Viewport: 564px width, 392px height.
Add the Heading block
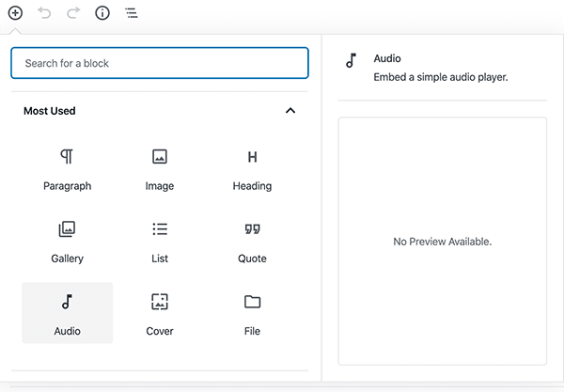coord(252,168)
